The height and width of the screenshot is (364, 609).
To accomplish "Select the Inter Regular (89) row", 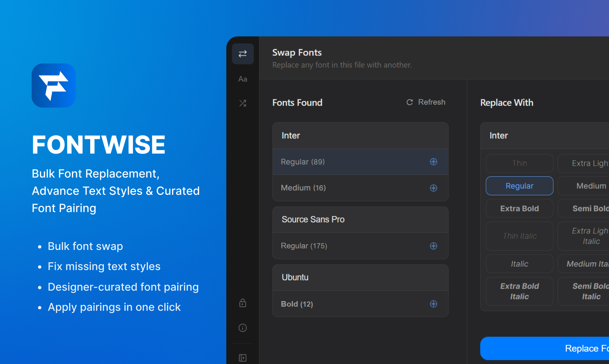I will point(360,162).
